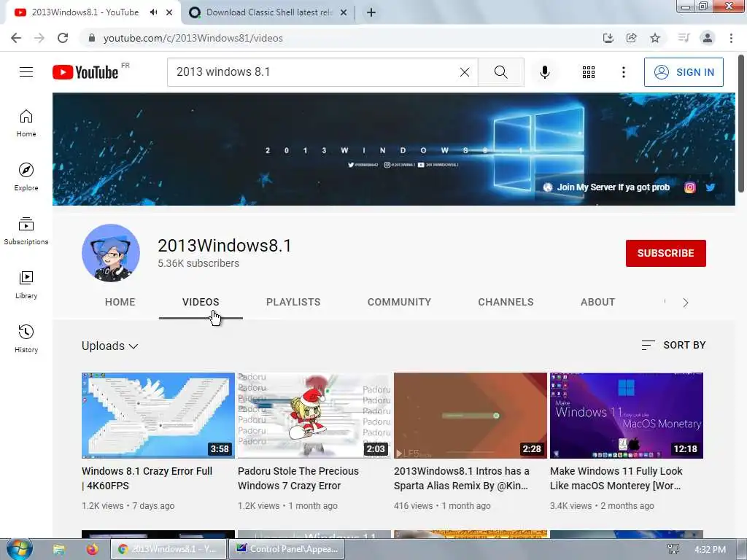Viewport: 747px width, 560px height.
Task: Click the network tray icon in taskbar
Action: pyautogui.click(x=673, y=550)
